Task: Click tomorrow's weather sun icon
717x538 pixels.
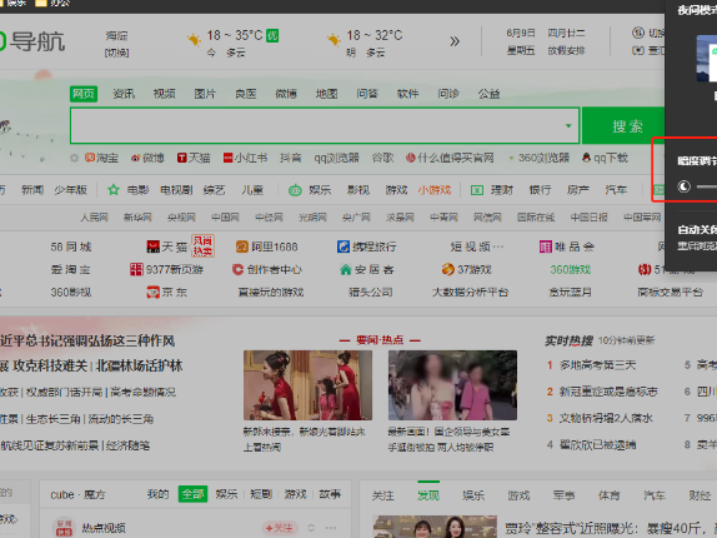Action: tap(333, 40)
